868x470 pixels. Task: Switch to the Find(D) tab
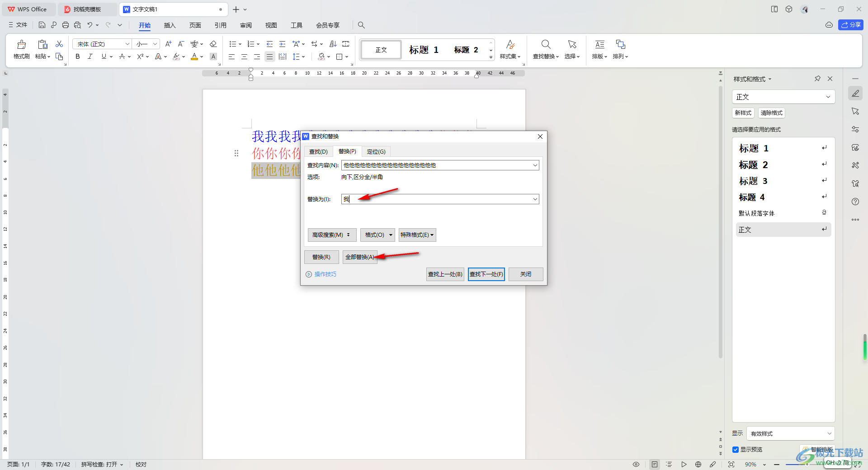[318, 152]
